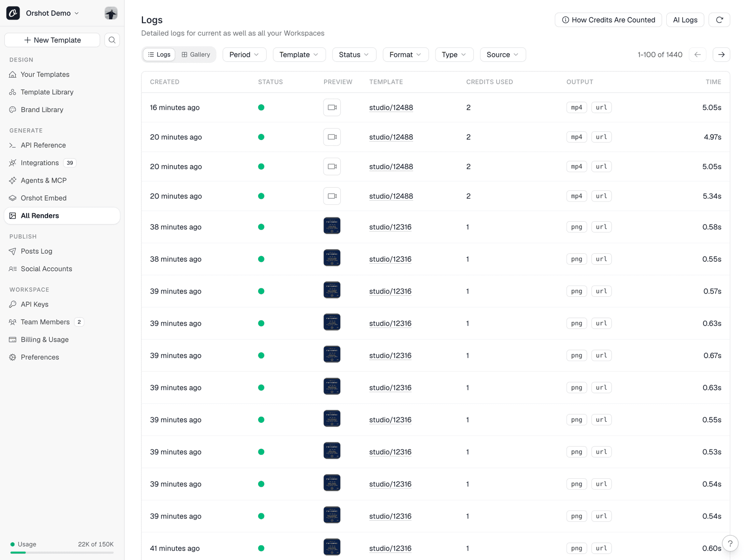The height and width of the screenshot is (560, 747).
Task: Open the Period filter dropdown
Action: [x=244, y=55]
